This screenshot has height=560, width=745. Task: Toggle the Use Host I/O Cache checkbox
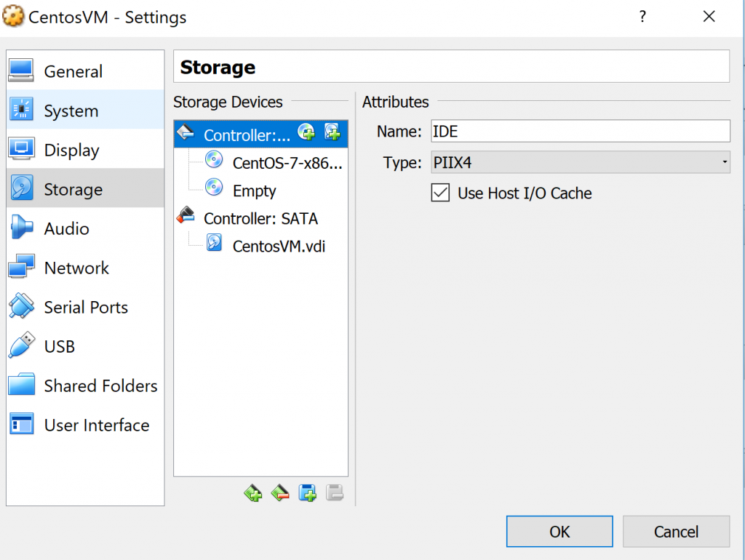[440, 193]
